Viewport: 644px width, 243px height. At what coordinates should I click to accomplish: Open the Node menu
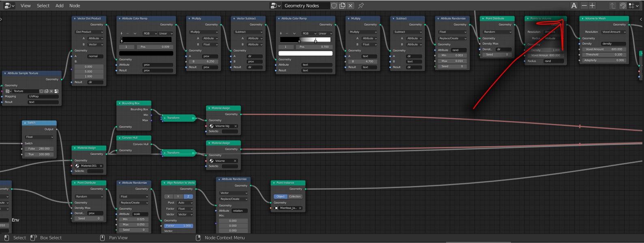[75, 6]
